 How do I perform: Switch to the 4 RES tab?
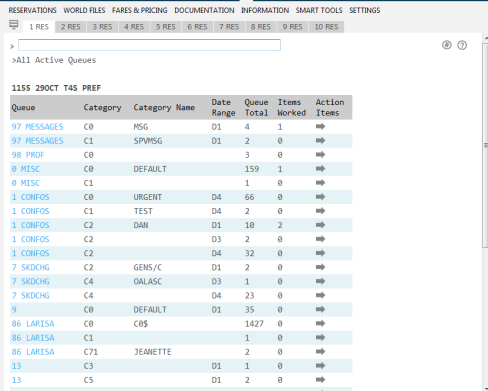point(134,27)
